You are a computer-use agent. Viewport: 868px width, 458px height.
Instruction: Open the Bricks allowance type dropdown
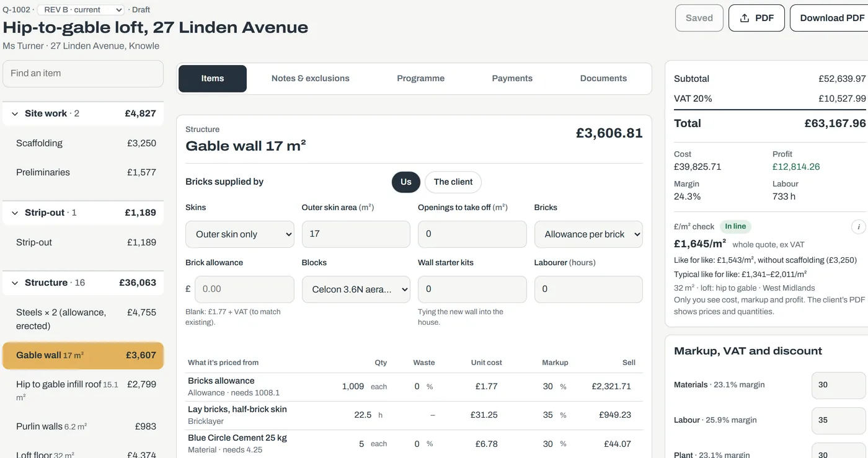pyautogui.click(x=588, y=234)
